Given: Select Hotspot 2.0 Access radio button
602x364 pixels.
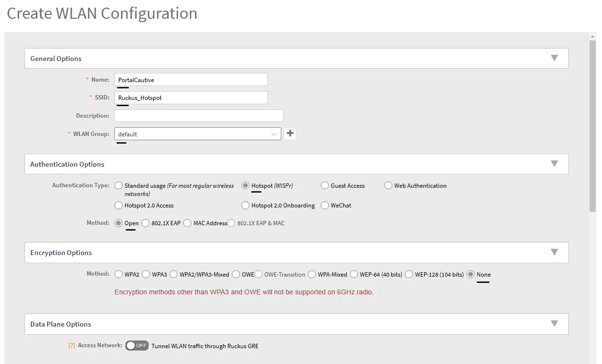Looking at the screenshot, I should point(119,206).
